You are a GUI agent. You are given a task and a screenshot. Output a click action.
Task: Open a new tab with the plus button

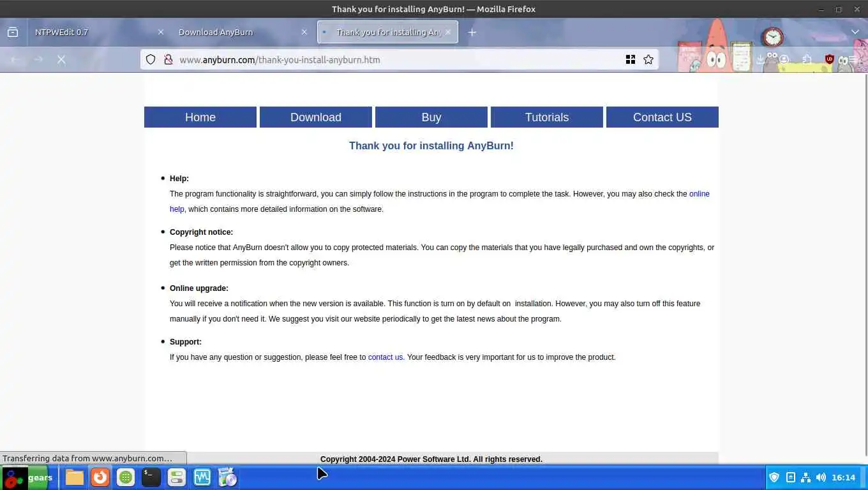472,32
